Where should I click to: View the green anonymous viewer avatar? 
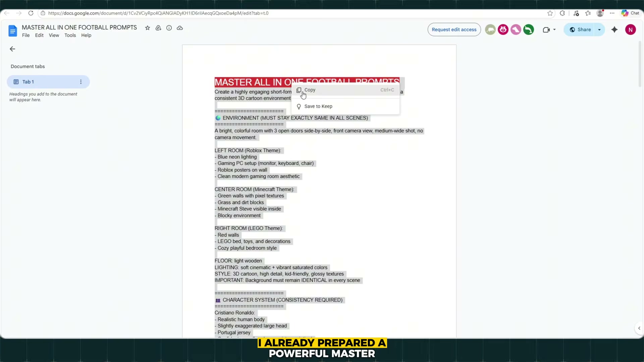[x=529, y=29]
